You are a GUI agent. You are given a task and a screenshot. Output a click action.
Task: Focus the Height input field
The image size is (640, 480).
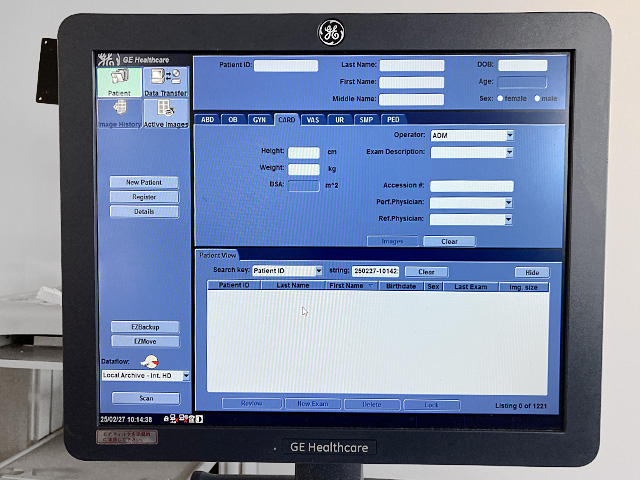[304, 153]
